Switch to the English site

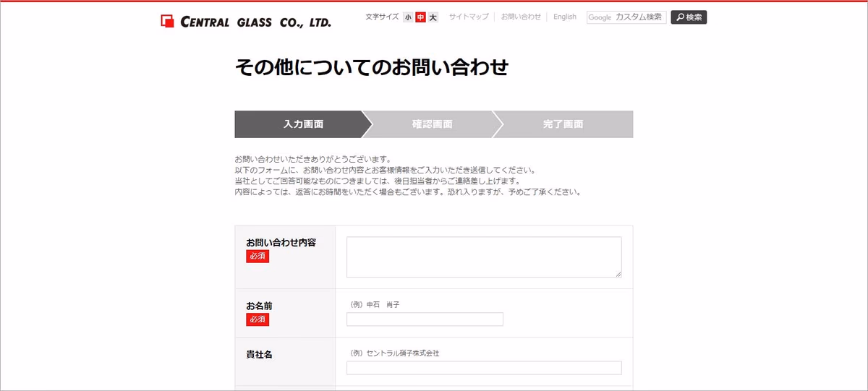pos(565,17)
